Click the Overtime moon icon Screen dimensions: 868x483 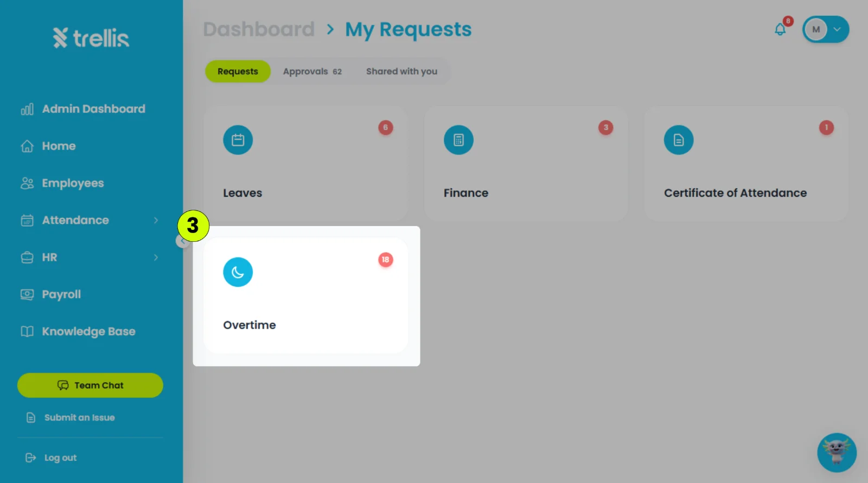[x=238, y=272]
